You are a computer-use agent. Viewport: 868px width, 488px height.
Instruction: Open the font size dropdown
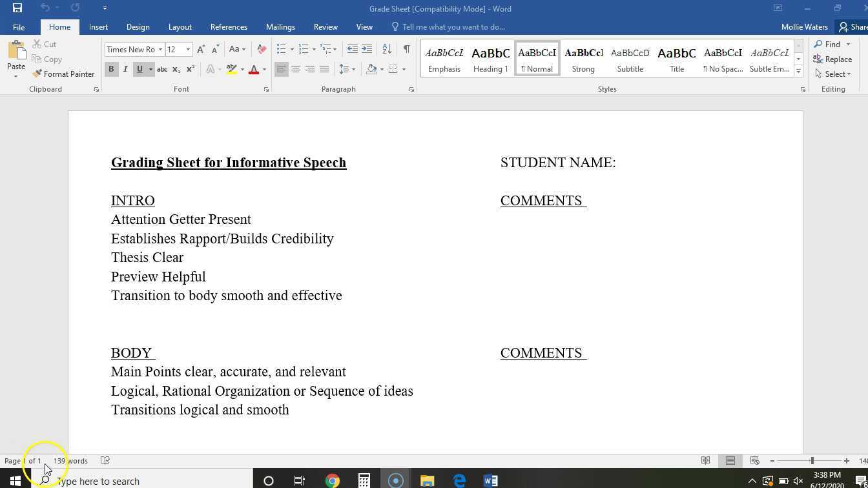click(187, 49)
